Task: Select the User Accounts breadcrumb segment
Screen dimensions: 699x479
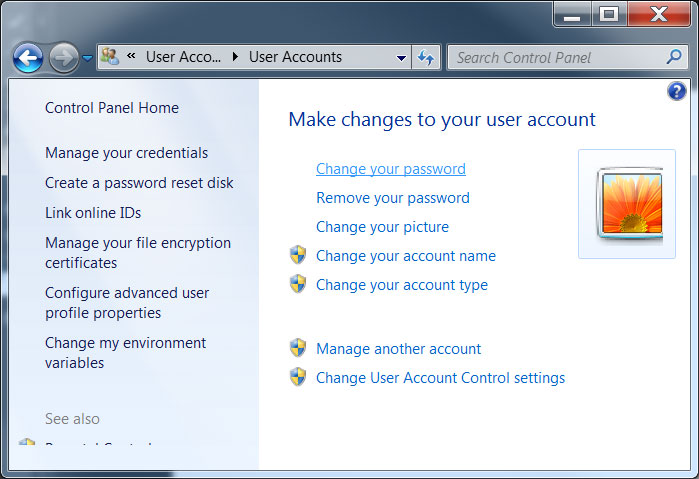Action: (x=295, y=57)
